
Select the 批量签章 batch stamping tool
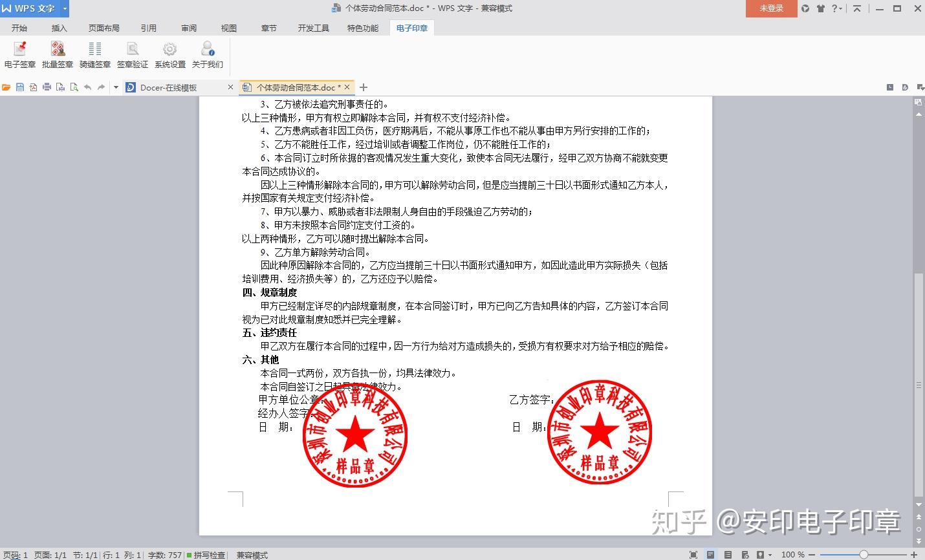[x=57, y=53]
